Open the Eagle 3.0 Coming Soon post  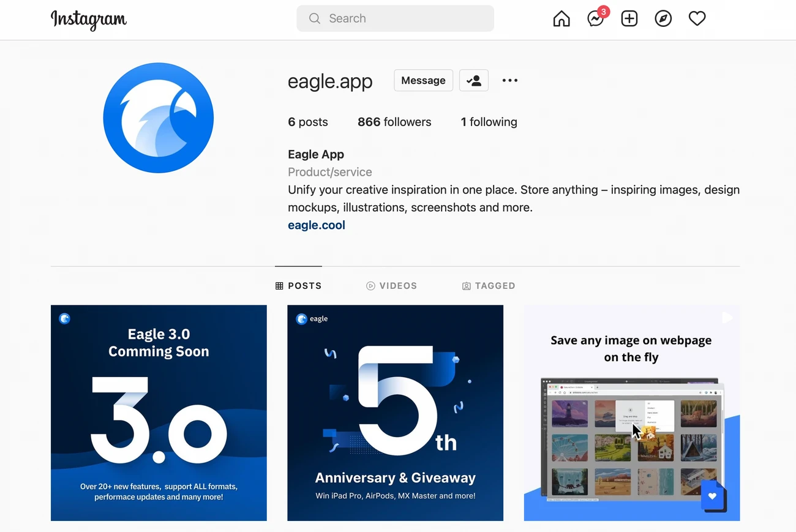coord(159,412)
